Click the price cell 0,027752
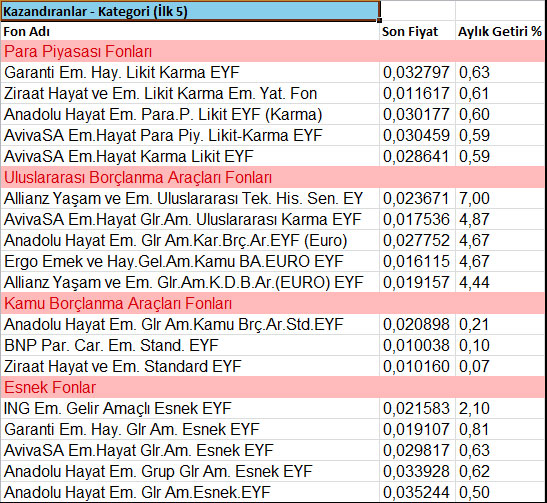Viewport: 547px width, 503px height. pos(417,240)
